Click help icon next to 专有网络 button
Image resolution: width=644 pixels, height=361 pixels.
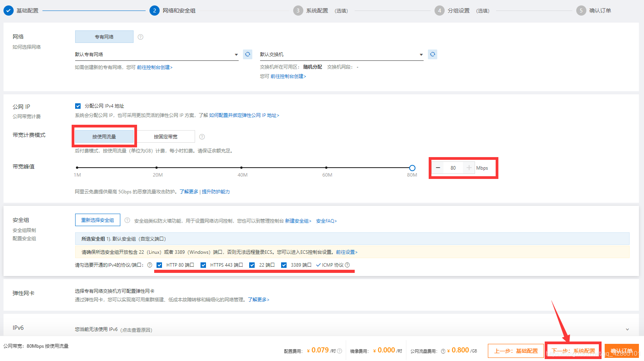[141, 37]
